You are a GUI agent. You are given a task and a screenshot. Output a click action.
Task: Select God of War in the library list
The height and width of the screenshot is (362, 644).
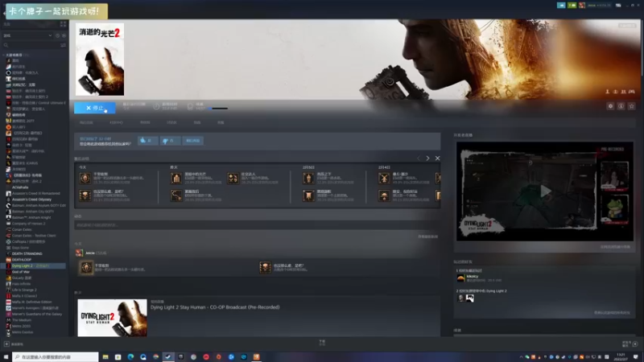(21, 272)
